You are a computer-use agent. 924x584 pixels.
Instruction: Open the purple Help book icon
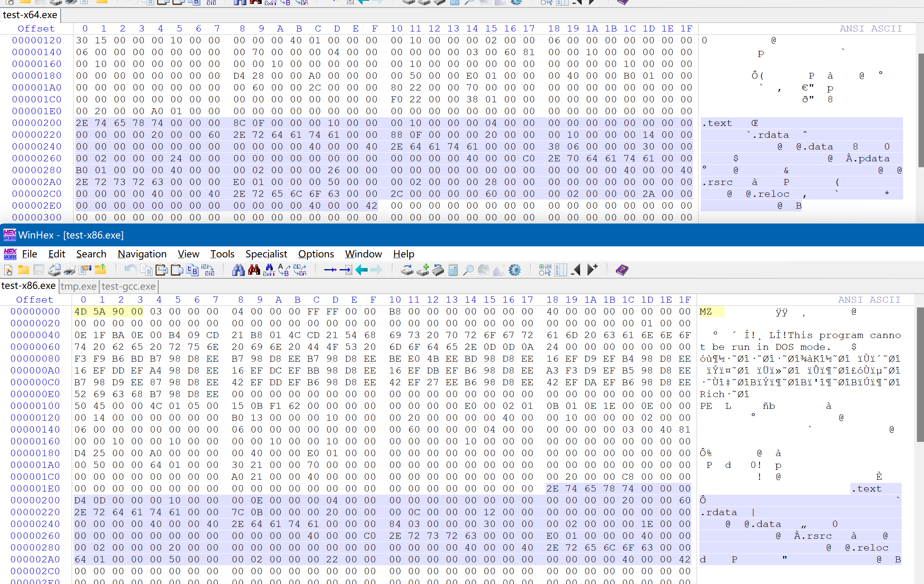pos(622,270)
